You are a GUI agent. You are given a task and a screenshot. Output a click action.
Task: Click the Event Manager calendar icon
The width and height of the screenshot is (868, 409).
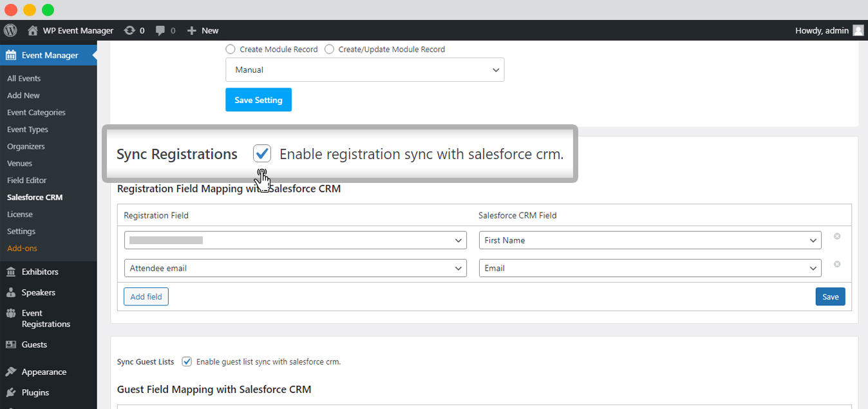point(11,55)
